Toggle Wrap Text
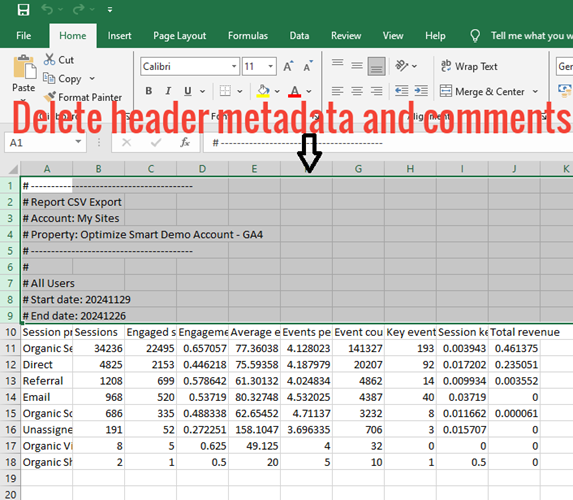Image resolution: width=573 pixels, height=500 pixels. (x=469, y=66)
